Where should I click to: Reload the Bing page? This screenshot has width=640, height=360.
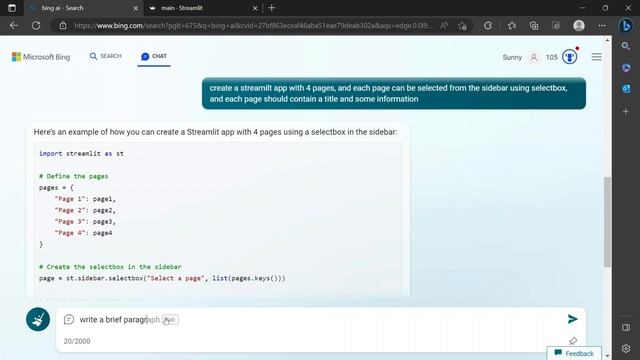coord(36,25)
